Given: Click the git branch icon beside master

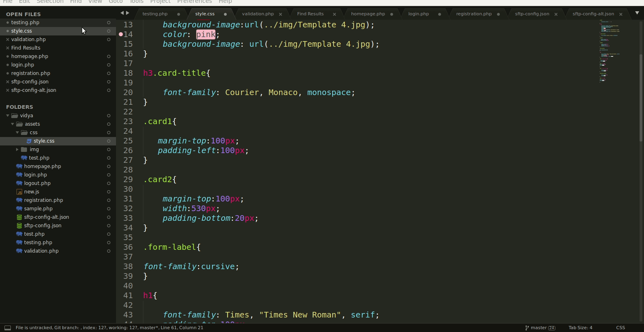Looking at the screenshot, I should point(527,328).
